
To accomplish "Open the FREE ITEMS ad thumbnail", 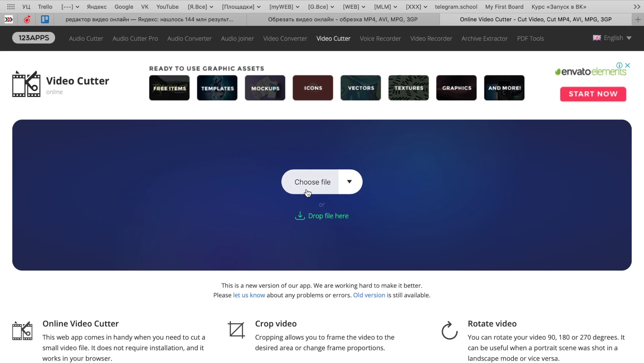I will click(x=169, y=88).
